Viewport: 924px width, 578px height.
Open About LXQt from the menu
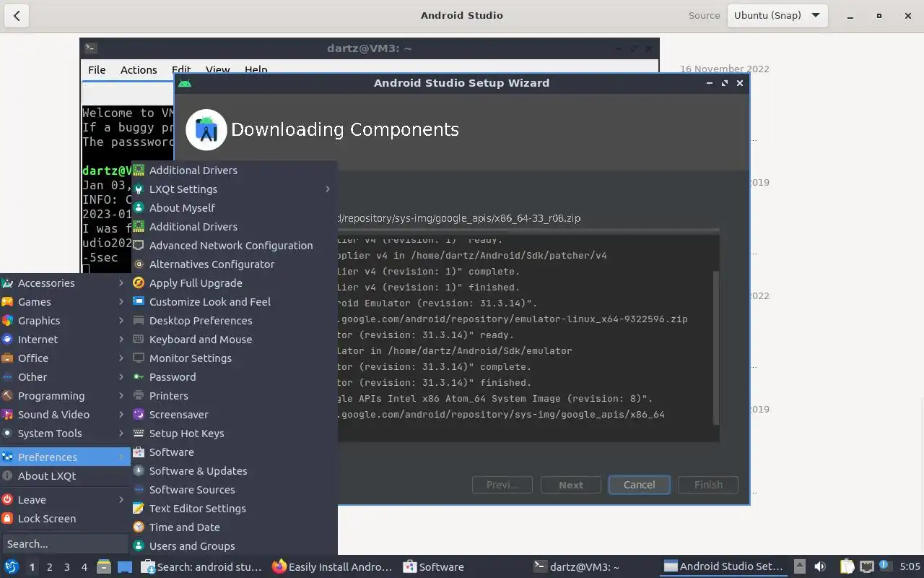pos(65,475)
